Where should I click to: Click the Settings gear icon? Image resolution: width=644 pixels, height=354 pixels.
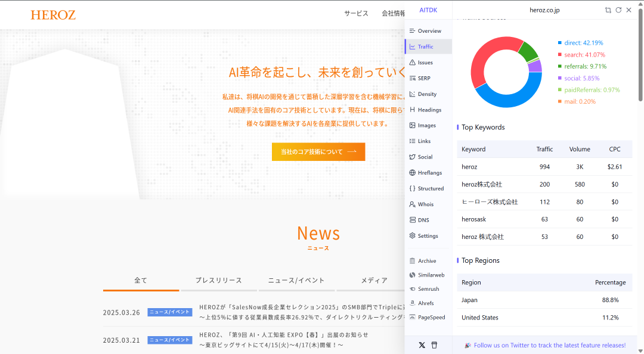tap(413, 236)
